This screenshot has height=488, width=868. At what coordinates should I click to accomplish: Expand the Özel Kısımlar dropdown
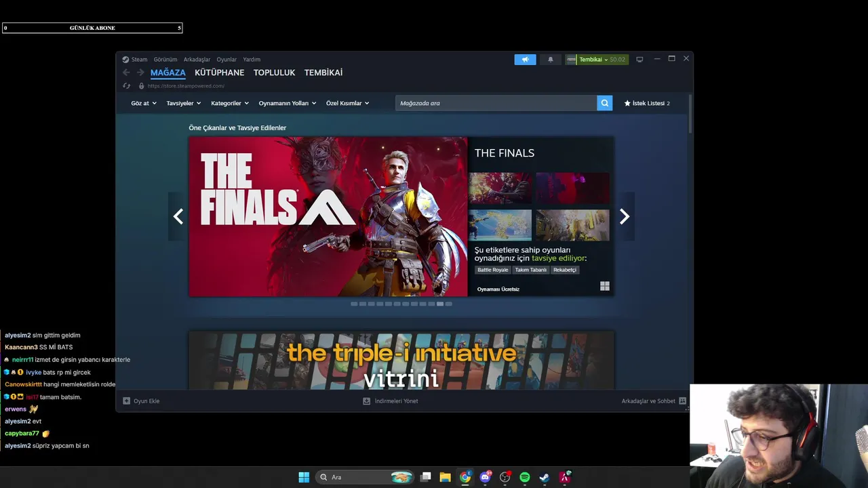[348, 103]
